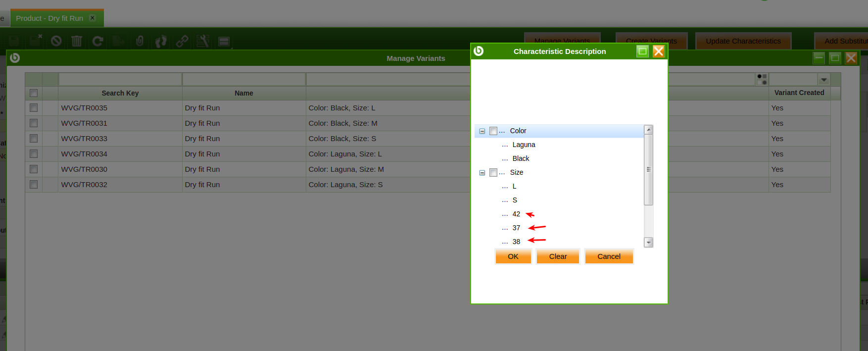The image size is (868, 351).
Task: Open the Variant Created filter dropdown arrow
Action: [x=824, y=79]
